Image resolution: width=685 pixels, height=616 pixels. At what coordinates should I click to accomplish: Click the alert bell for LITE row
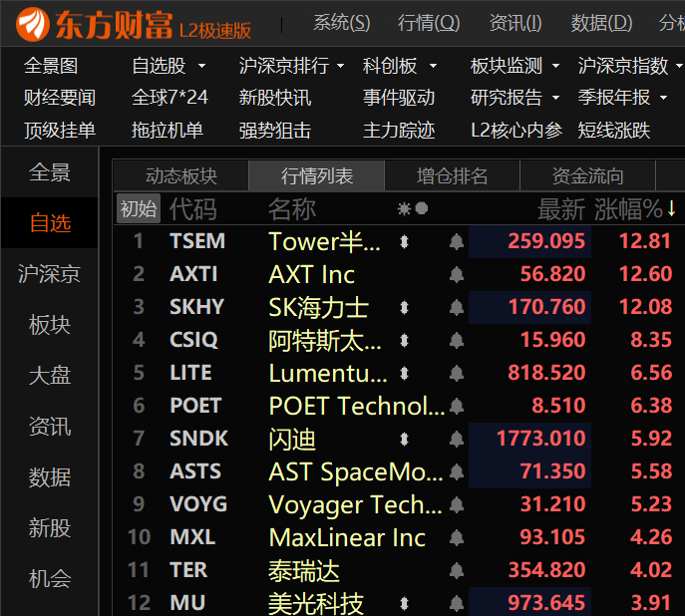pos(457,373)
